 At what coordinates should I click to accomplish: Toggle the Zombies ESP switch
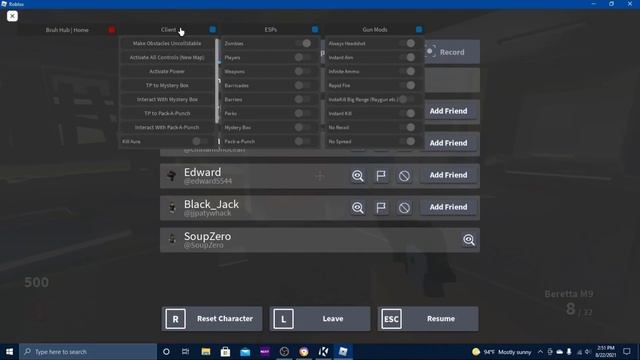coord(303,43)
